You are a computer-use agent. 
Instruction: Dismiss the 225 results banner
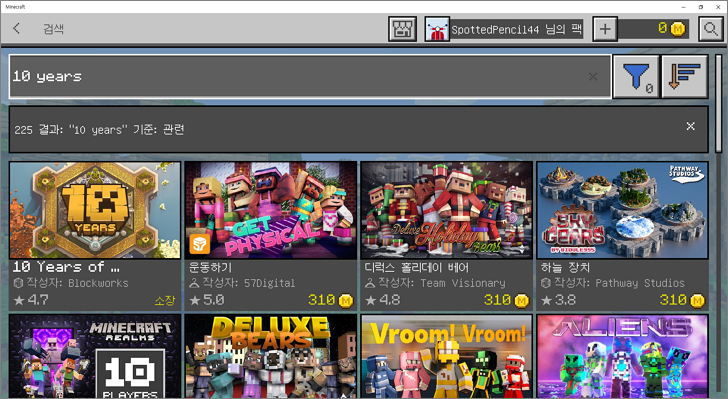(x=690, y=126)
